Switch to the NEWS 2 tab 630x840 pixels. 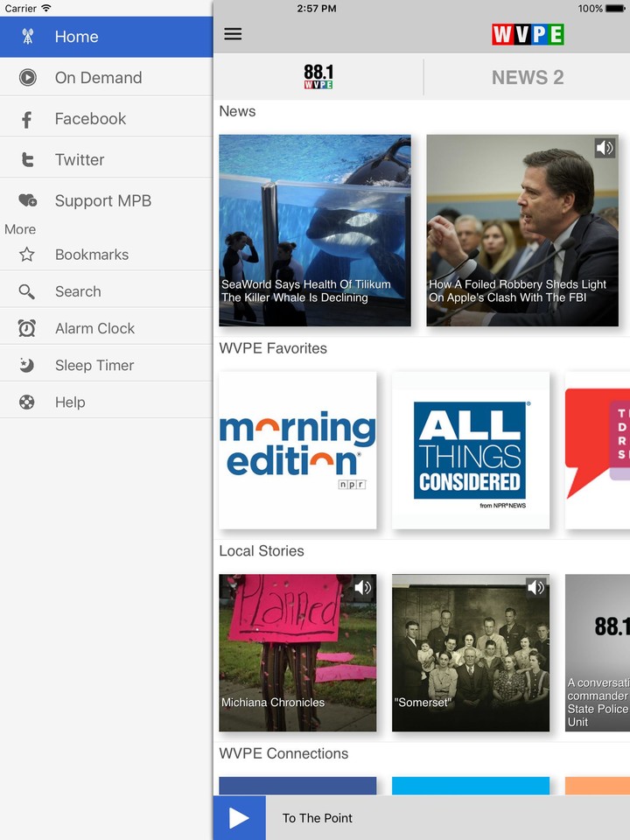[527, 77]
